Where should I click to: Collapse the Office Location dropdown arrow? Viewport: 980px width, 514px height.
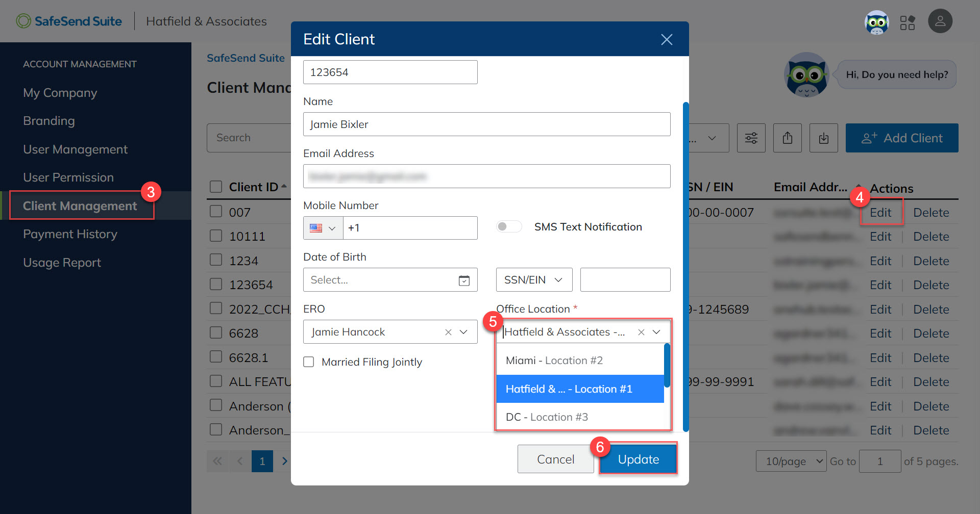[x=656, y=332]
